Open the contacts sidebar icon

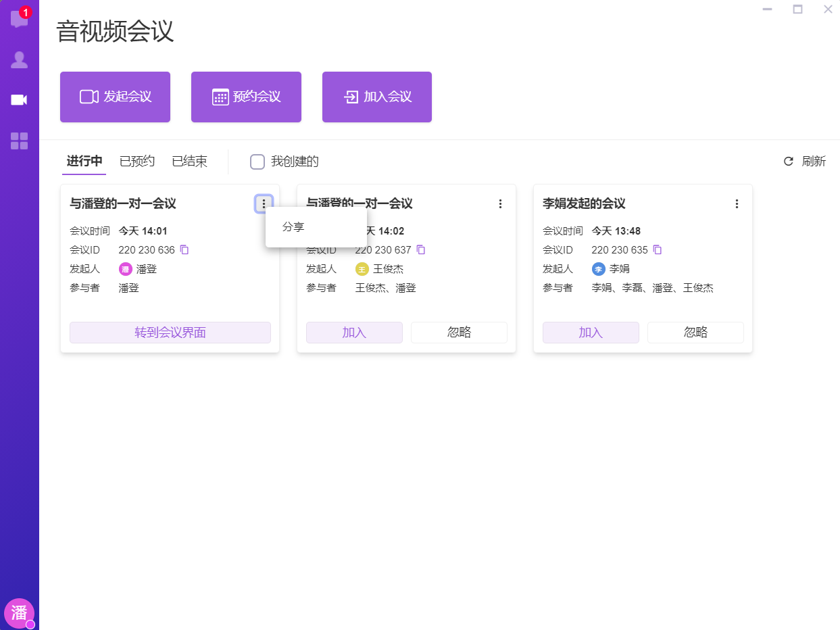(19, 60)
